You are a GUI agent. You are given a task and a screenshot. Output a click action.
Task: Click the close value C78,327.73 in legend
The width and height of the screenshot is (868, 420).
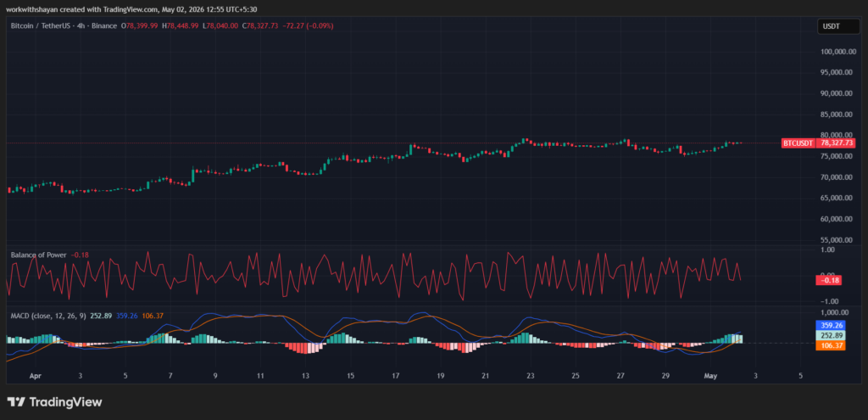pos(260,25)
